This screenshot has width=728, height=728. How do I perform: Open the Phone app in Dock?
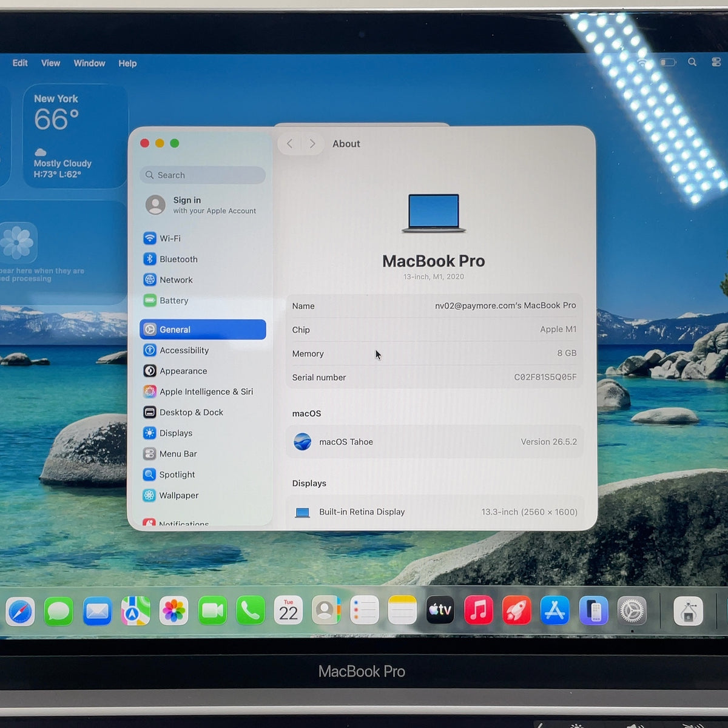[251, 611]
